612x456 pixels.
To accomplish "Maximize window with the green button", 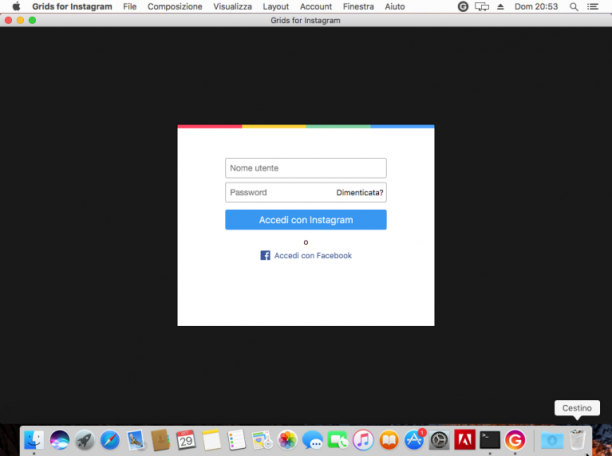I will (x=32, y=20).
